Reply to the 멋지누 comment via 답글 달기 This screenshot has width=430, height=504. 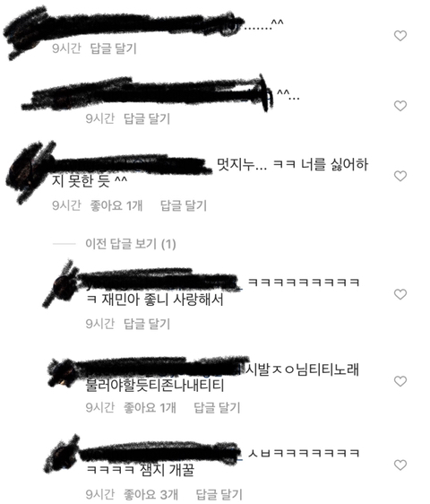pyautogui.click(x=184, y=205)
